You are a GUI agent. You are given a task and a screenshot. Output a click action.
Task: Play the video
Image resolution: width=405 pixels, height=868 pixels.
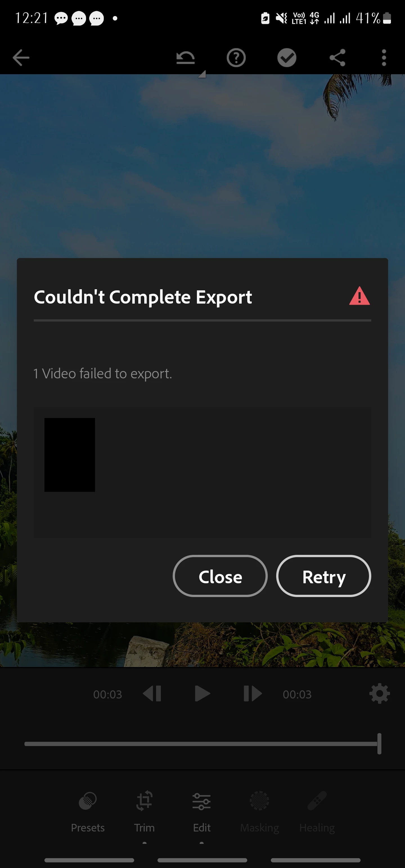(202, 694)
